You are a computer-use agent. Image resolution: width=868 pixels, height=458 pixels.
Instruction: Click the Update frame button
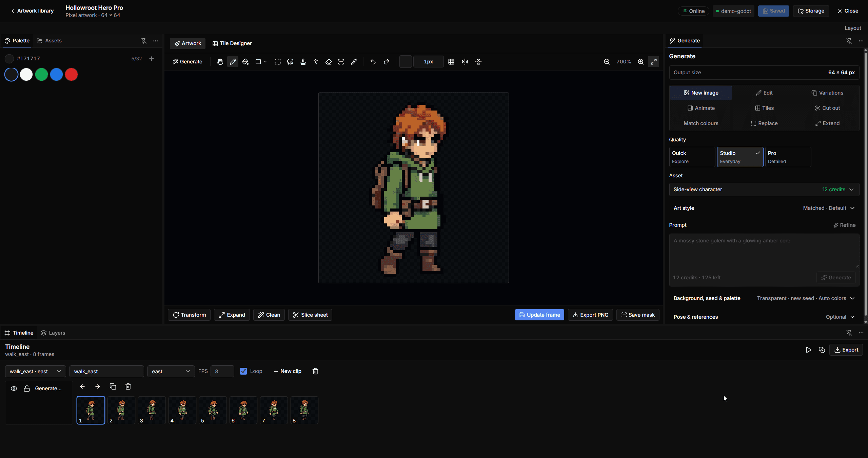539,315
